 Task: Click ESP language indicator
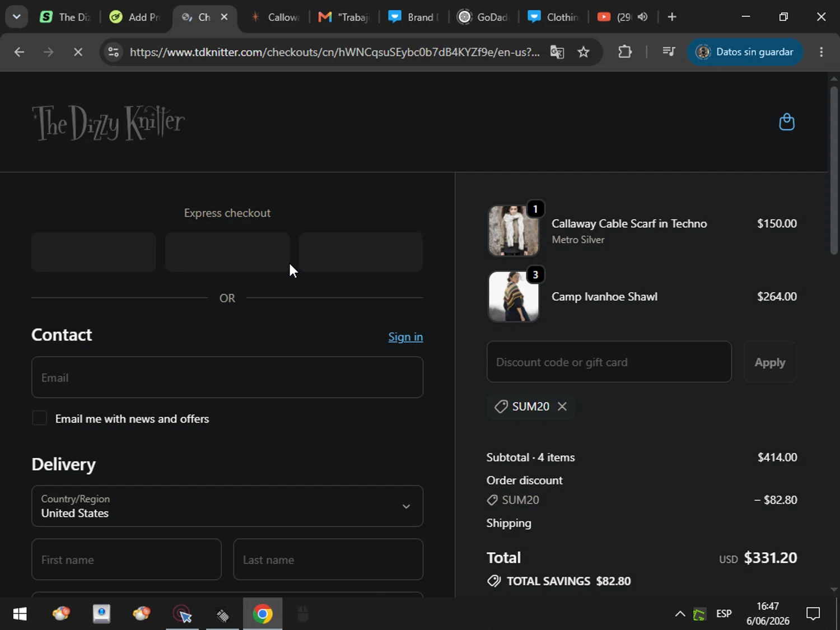coord(724,614)
